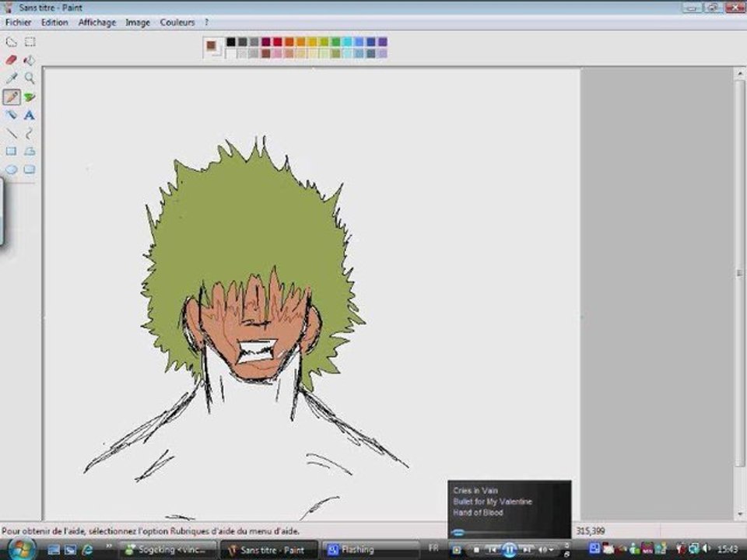Open the Affichage menu

click(x=97, y=23)
